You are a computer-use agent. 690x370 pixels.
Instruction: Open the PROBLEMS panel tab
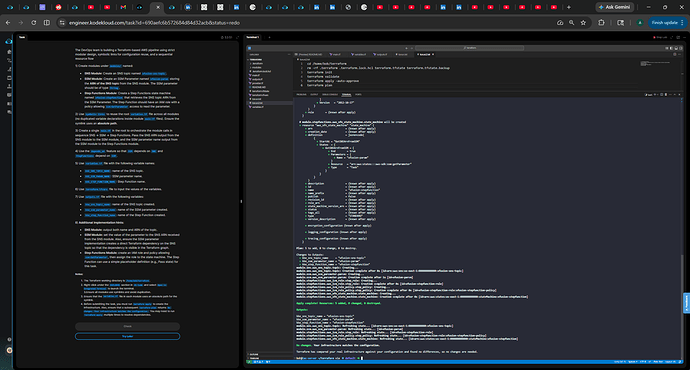(x=301, y=95)
